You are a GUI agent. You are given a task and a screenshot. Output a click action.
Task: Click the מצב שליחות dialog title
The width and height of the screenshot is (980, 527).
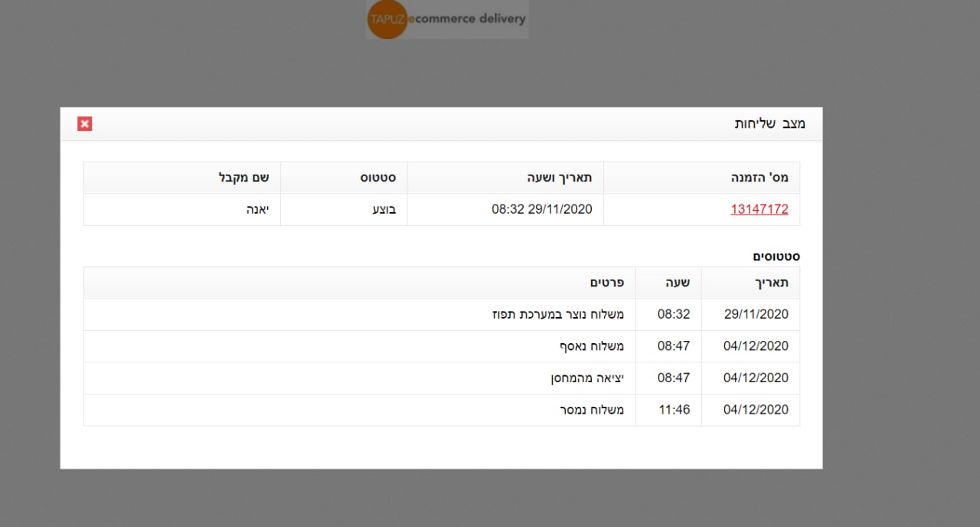tap(770, 123)
